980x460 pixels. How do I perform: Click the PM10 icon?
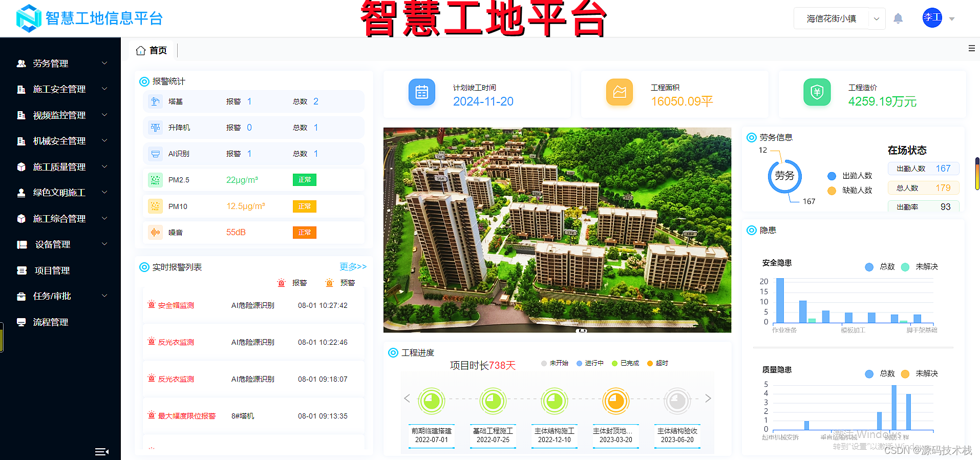(155, 206)
